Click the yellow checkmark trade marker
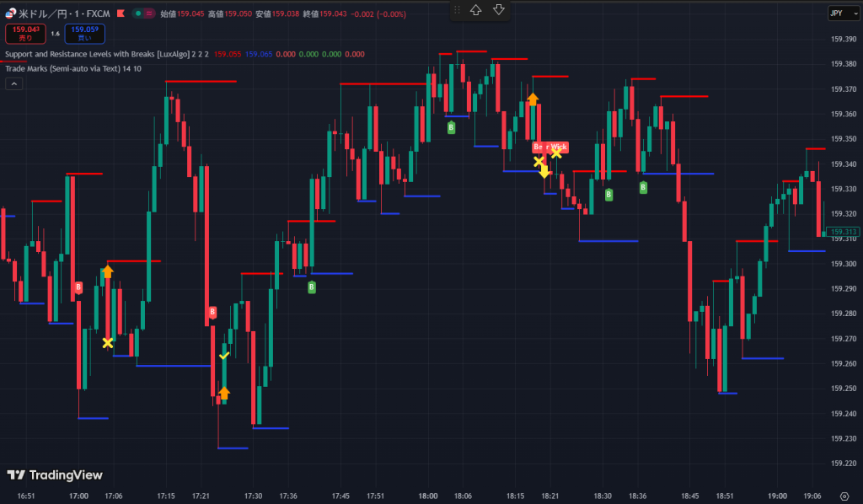 [223, 356]
